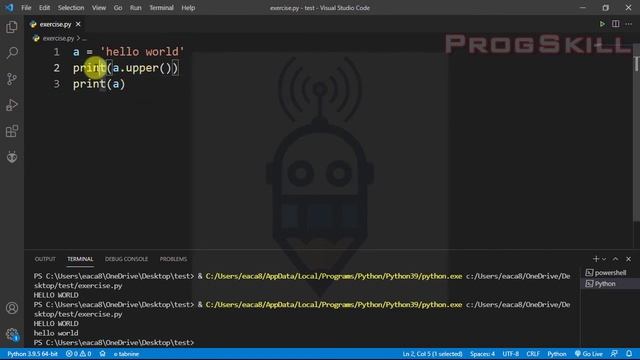Open notifications bell in status bar
640x360 pixels.
(x=629, y=354)
